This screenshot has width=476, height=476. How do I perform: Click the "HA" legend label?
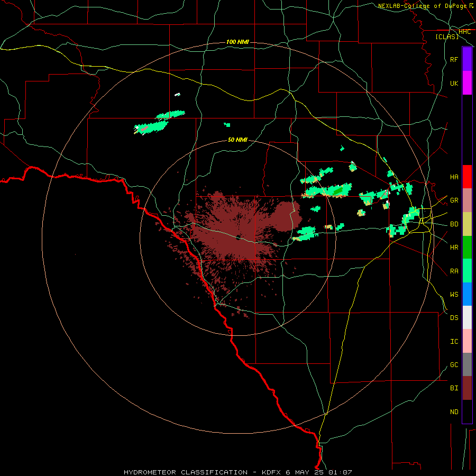(454, 177)
